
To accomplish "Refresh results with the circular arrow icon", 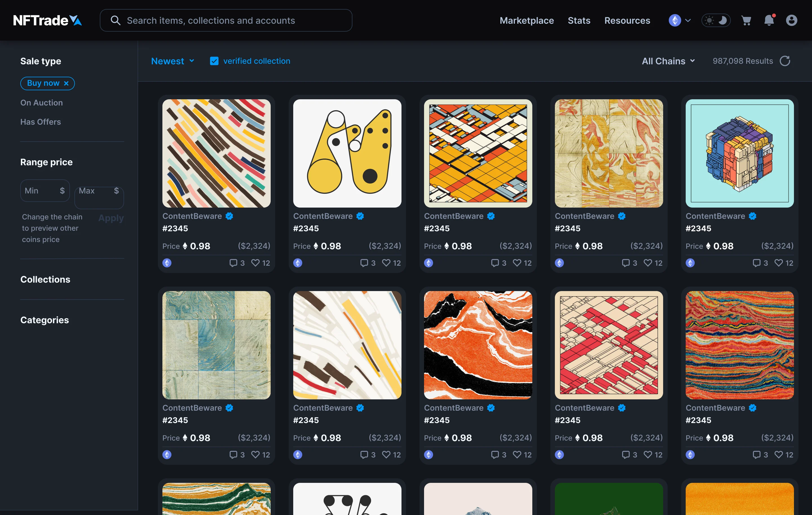I will point(785,61).
